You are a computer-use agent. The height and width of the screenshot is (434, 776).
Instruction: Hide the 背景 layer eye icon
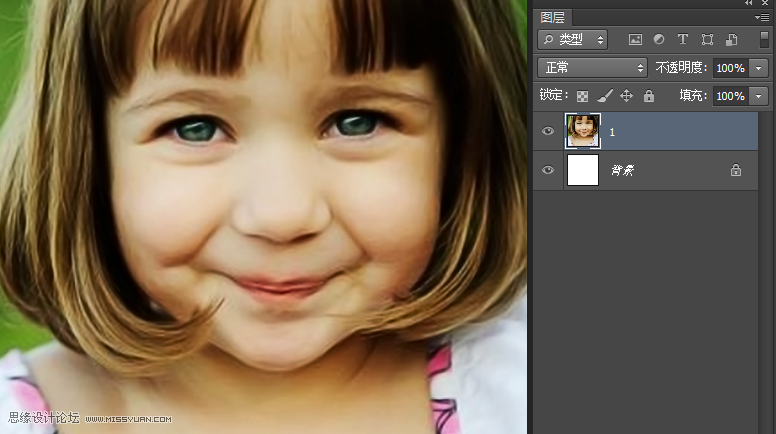[x=547, y=170]
